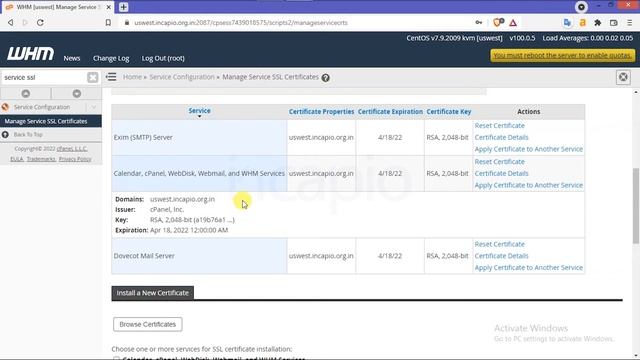Click the reboot server to enable quotas notice

click(562, 55)
